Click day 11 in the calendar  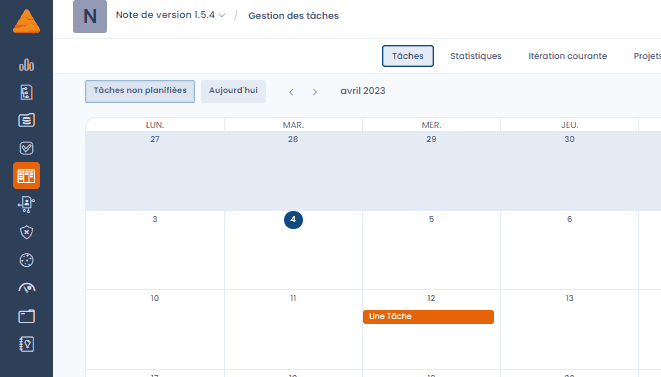point(293,298)
